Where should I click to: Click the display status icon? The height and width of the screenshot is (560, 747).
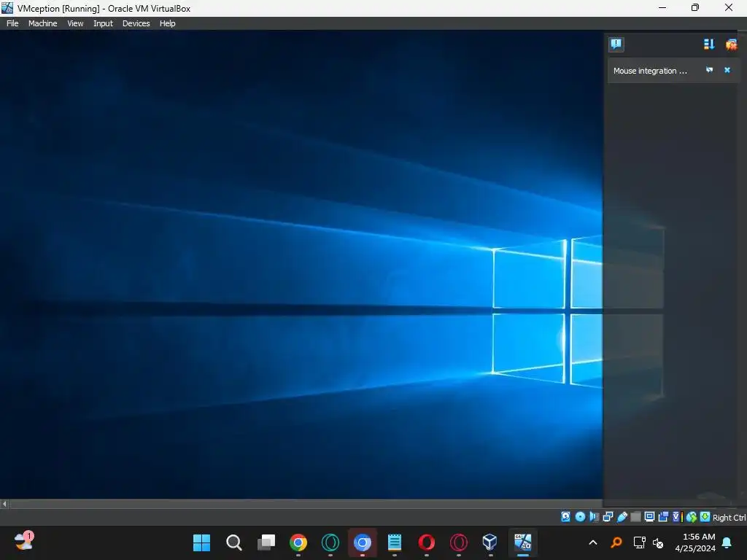coord(649,517)
